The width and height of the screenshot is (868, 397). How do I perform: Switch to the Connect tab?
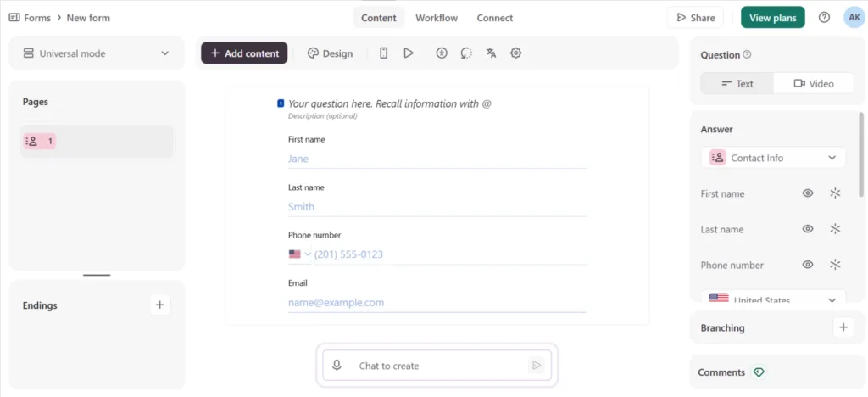pyautogui.click(x=495, y=18)
